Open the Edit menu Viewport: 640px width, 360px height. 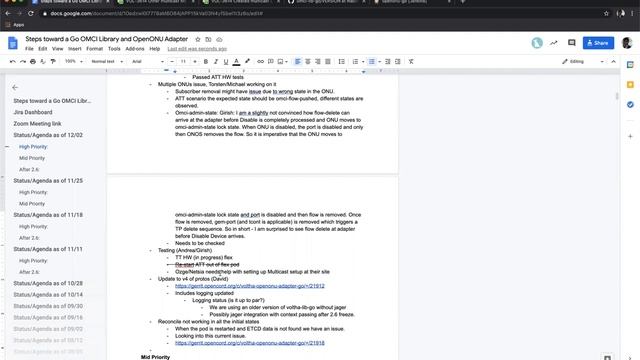click(x=43, y=49)
